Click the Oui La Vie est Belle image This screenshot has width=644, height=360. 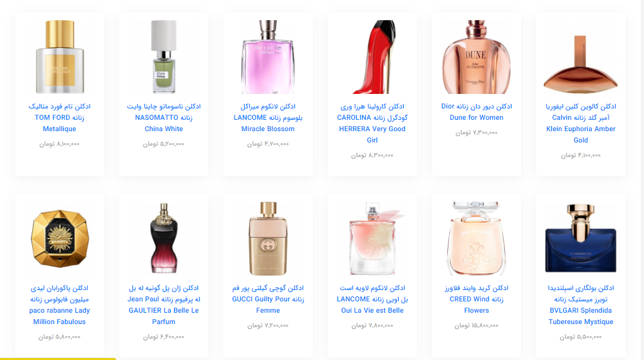coord(372,238)
